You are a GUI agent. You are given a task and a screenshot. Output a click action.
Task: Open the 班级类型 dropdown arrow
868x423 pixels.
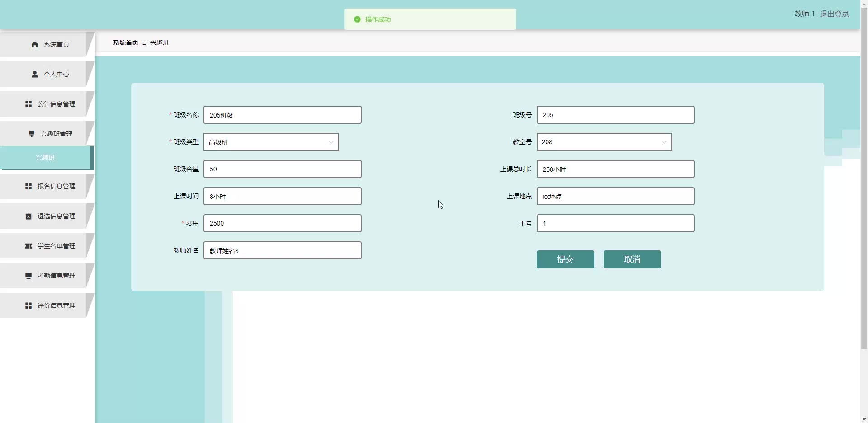[x=331, y=142]
